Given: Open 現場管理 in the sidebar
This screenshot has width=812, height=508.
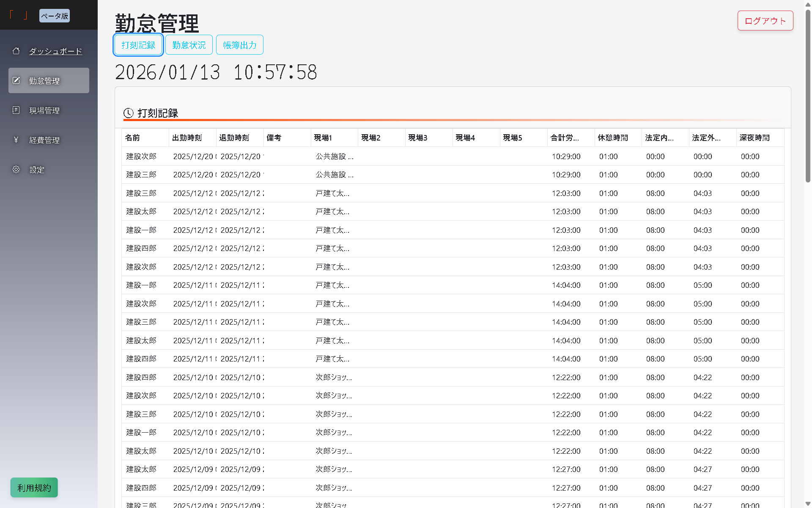Looking at the screenshot, I should 44,110.
